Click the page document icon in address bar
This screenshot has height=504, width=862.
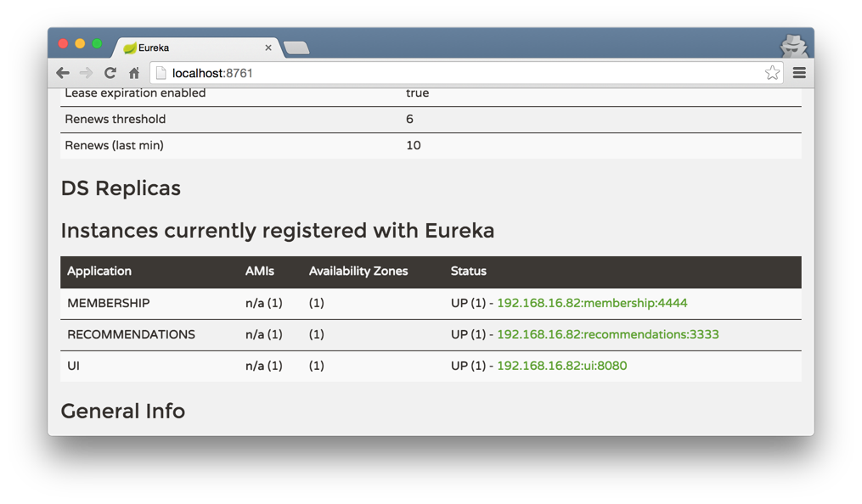click(161, 73)
